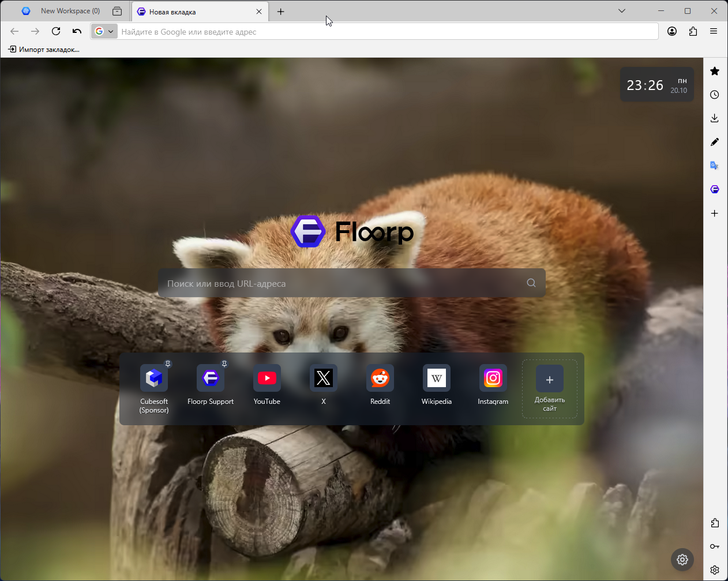
Task: Open the list all tabs chevron
Action: click(x=622, y=11)
